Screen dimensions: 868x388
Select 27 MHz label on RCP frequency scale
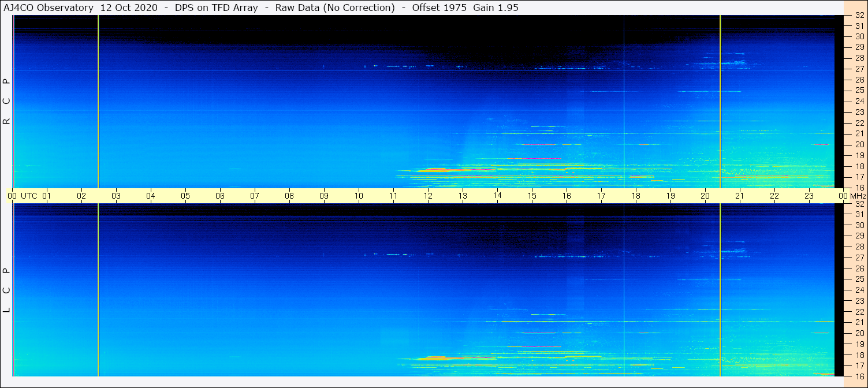click(x=859, y=69)
